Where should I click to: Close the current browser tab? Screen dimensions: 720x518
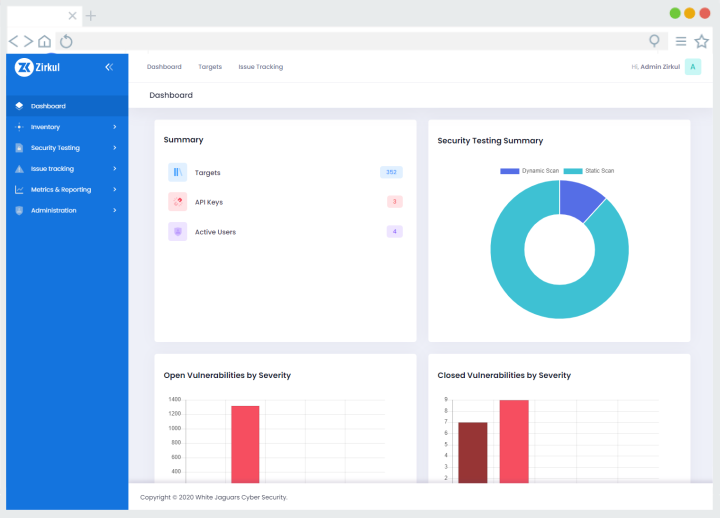[x=72, y=16]
